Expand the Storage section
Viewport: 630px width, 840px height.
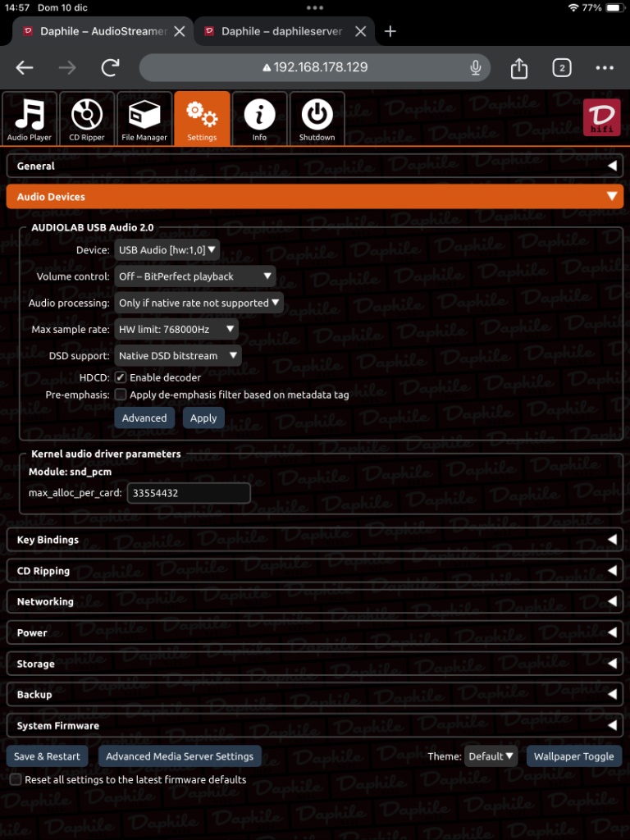click(315, 664)
